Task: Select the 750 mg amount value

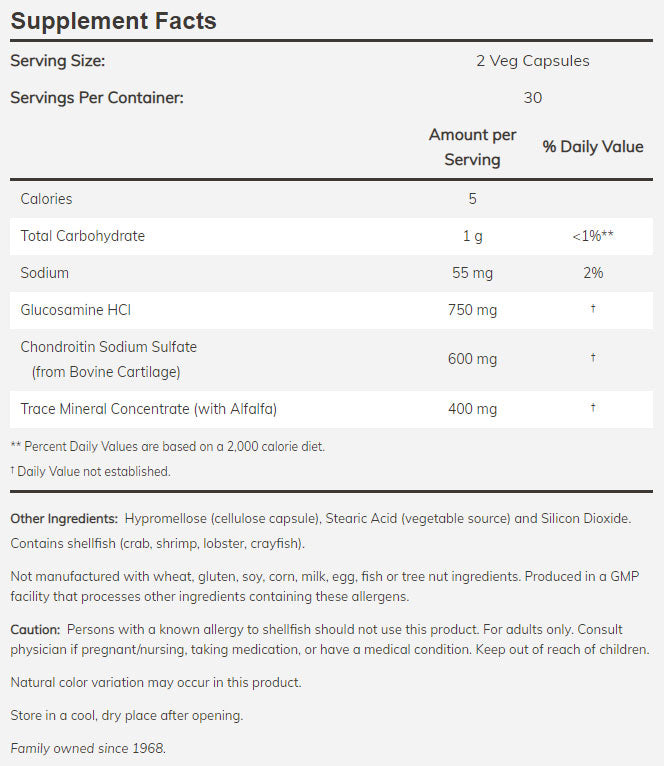Action: click(472, 310)
